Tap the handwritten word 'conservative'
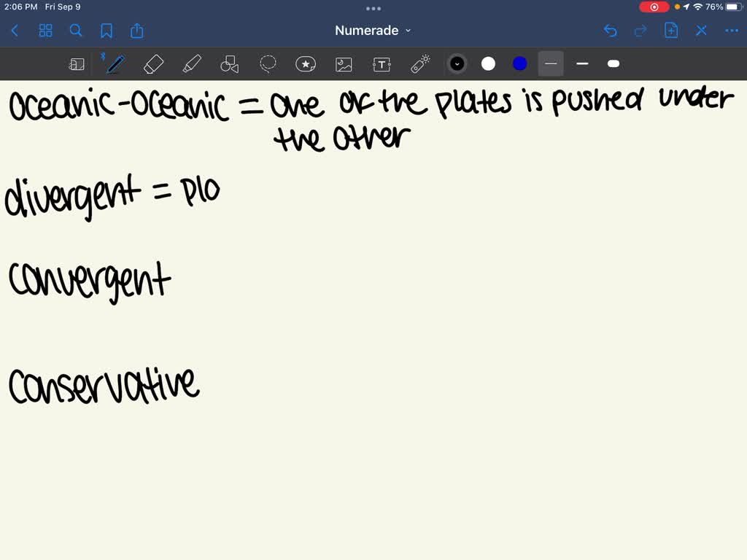 pyautogui.click(x=104, y=386)
